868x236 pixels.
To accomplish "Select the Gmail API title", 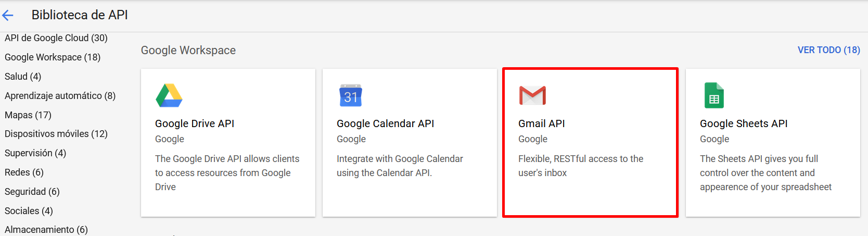I will tap(541, 123).
